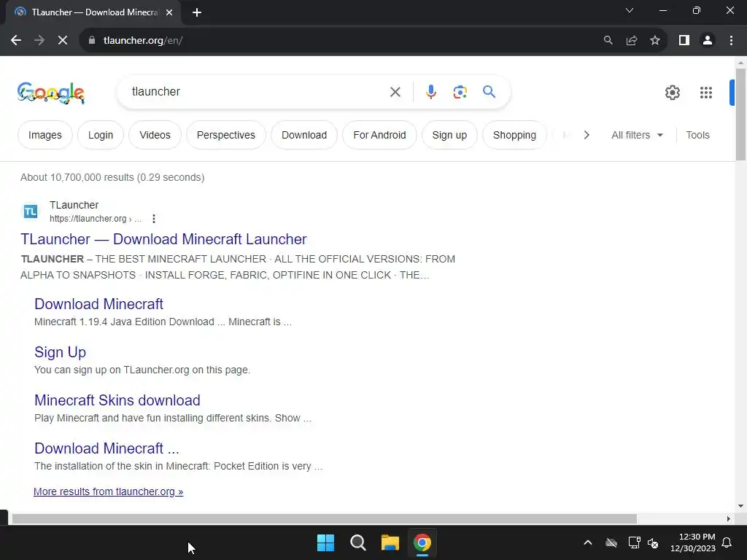
Task: Click the horizontal scrollbar thumb
Action: 324,518
